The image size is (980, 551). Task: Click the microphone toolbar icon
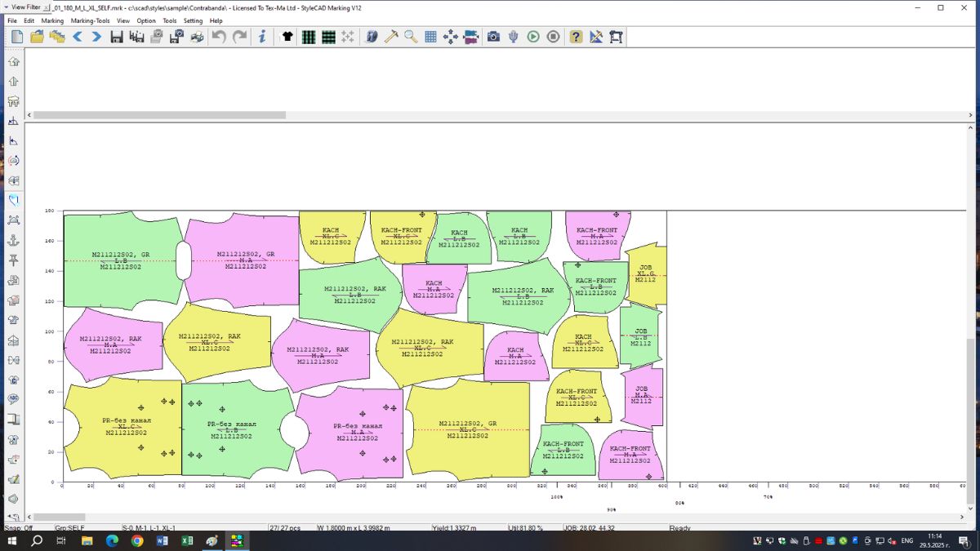514,37
